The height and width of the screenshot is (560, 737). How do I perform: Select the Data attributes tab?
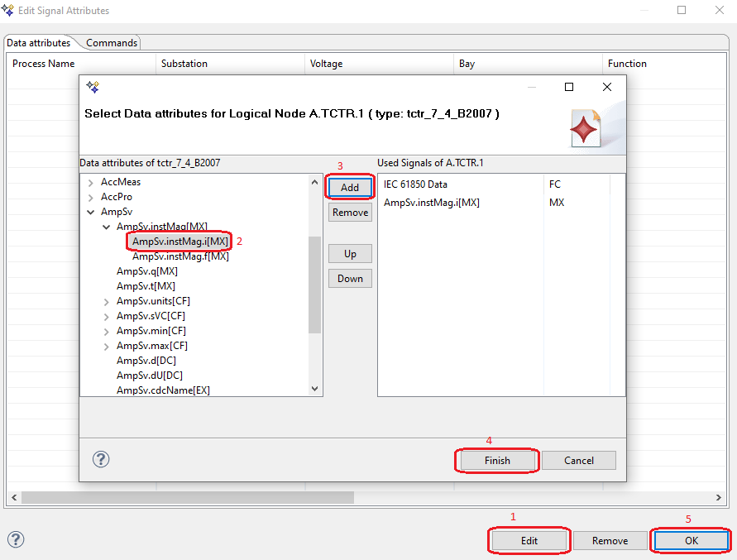click(x=39, y=43)
